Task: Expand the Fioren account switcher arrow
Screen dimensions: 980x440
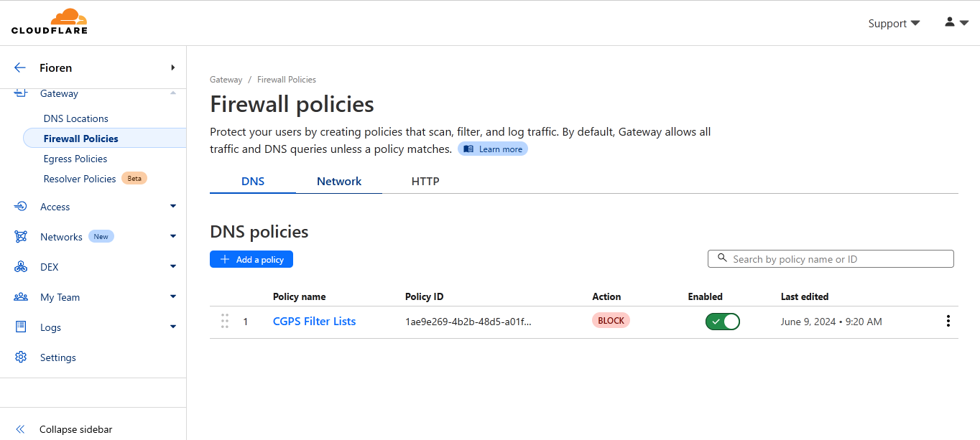Action: (x=173, y=67)
